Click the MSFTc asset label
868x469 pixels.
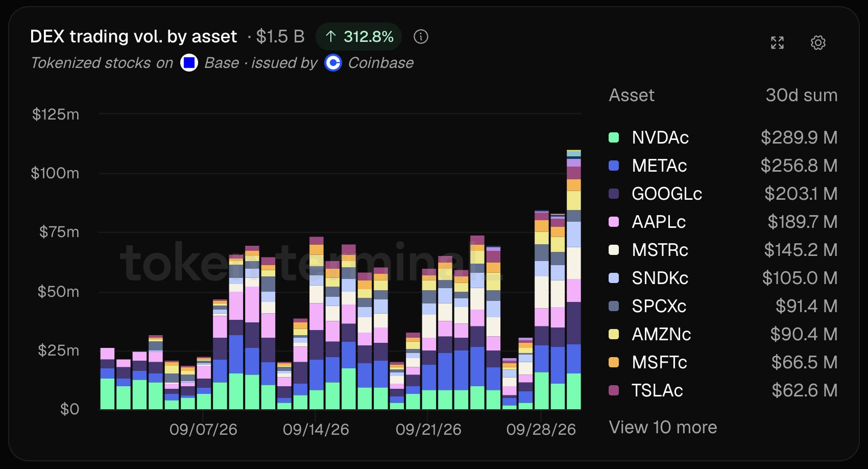(659, 362)
